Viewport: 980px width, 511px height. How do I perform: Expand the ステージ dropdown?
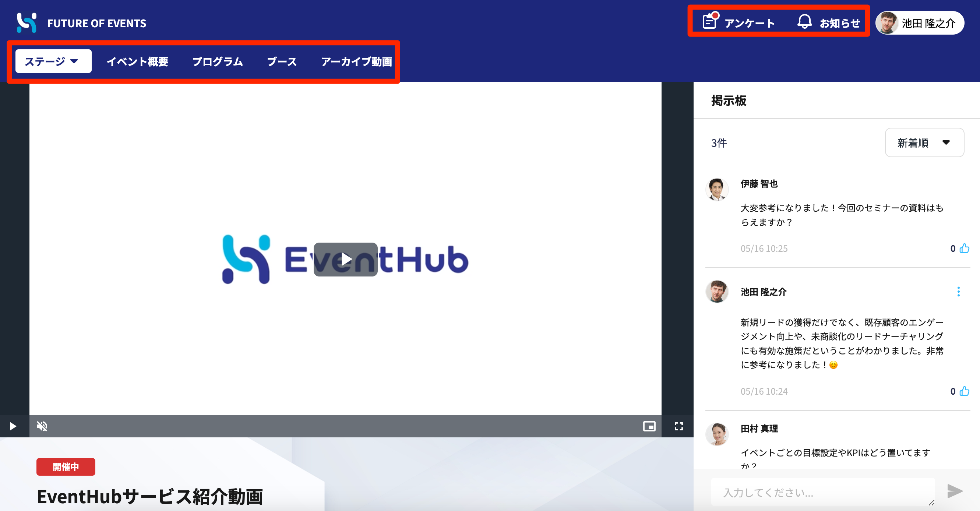point(53,61)
